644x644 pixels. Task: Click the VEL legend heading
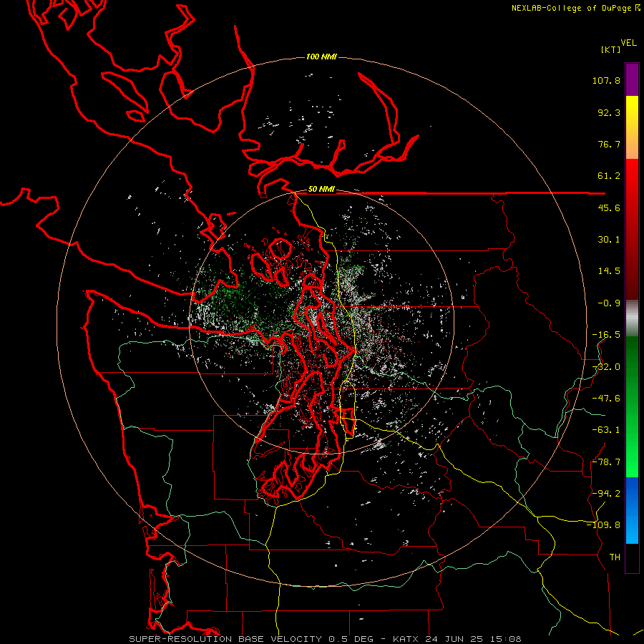pyautogui.click(x=628, y=43)
